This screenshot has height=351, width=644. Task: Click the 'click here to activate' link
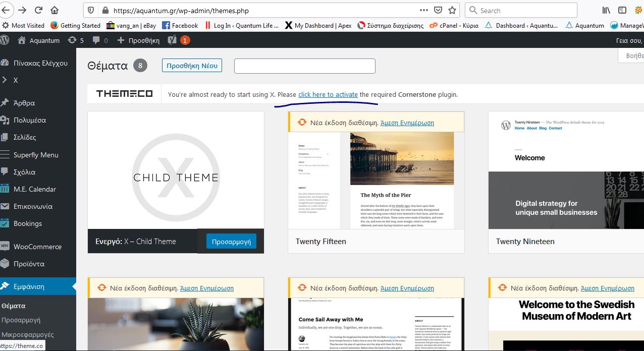click(x=328, y=94)
